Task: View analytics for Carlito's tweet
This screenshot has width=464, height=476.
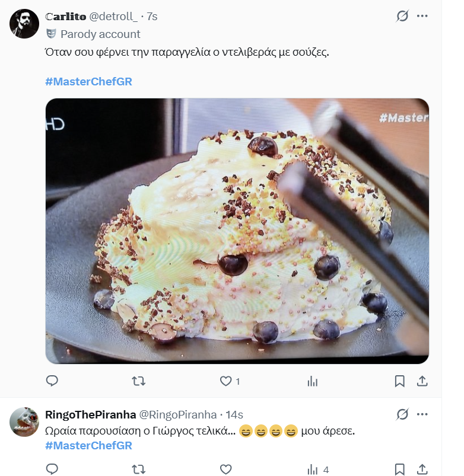Action: click(x=313, y=381)
